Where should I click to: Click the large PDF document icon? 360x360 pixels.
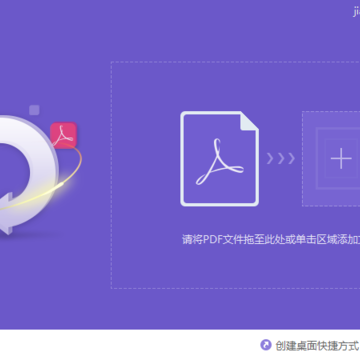click(220, 159)
